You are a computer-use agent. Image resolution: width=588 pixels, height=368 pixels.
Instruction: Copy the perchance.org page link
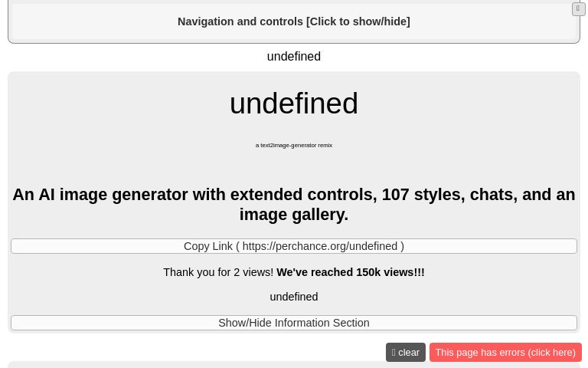pyautogui.click(x=293, y=246)
